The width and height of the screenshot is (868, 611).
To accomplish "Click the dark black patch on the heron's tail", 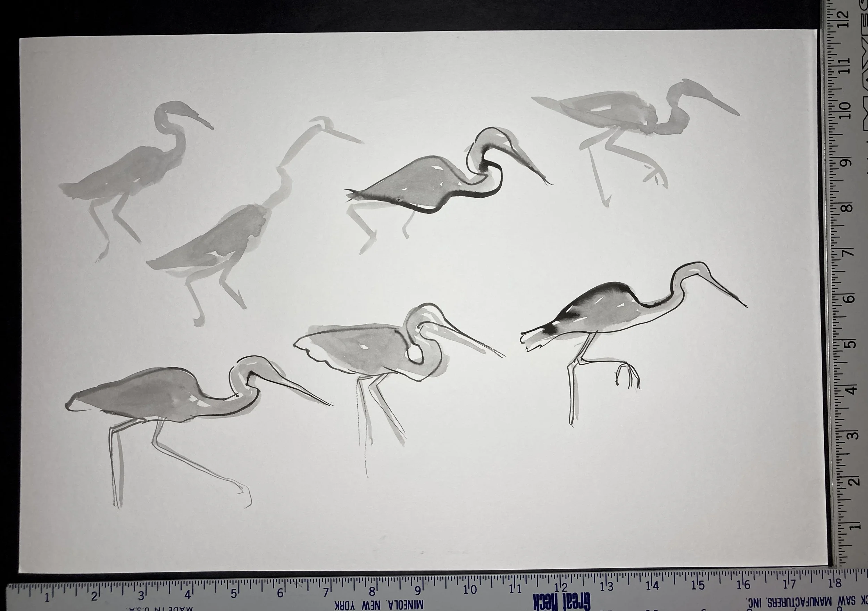I will click(550, 330).
